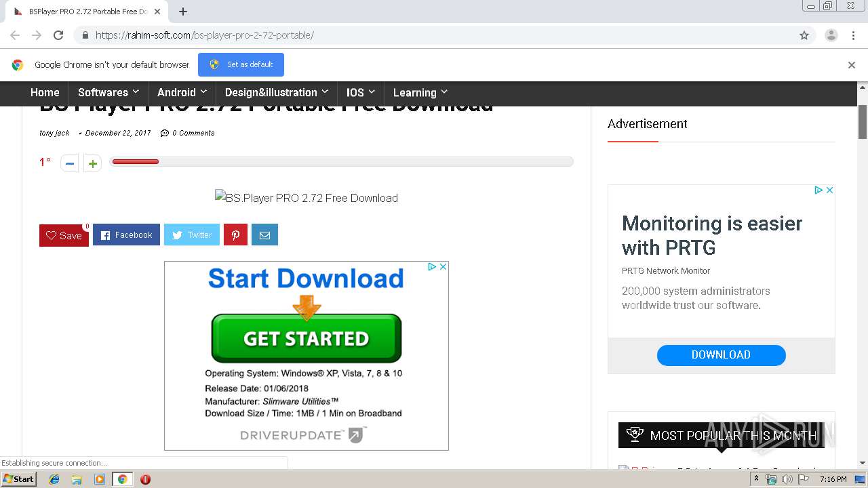Open the Home menu item
The image size is (868, 488).
pyautogui.click(x=45, y=92)
